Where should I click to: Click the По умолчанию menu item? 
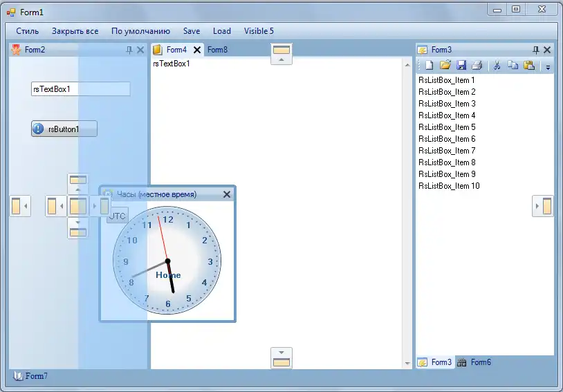coord(141,31)
